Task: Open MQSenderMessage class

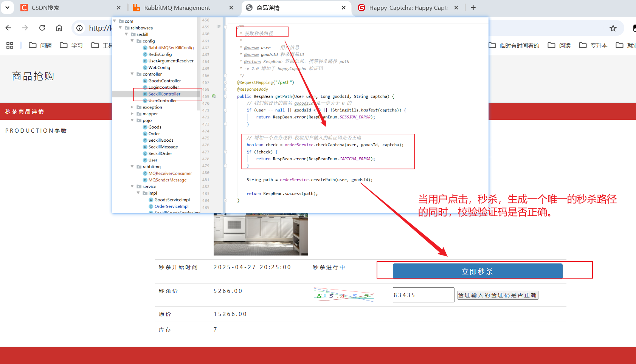Action: tap(165, 180)
